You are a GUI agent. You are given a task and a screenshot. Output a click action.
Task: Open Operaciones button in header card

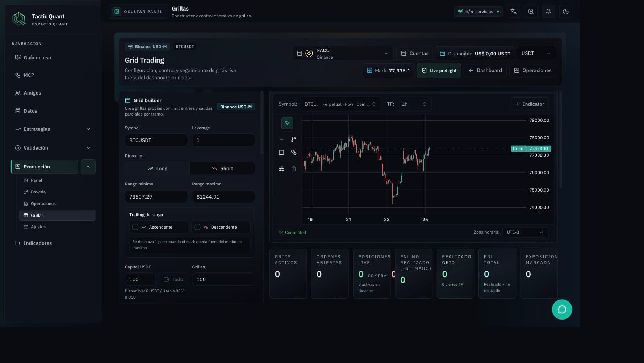[x=533, y=71]
